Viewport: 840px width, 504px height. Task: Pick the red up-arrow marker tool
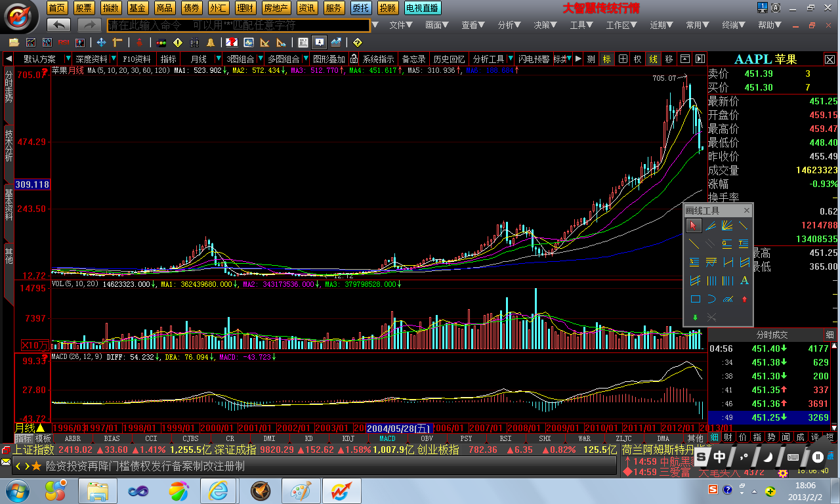[744, 299]
